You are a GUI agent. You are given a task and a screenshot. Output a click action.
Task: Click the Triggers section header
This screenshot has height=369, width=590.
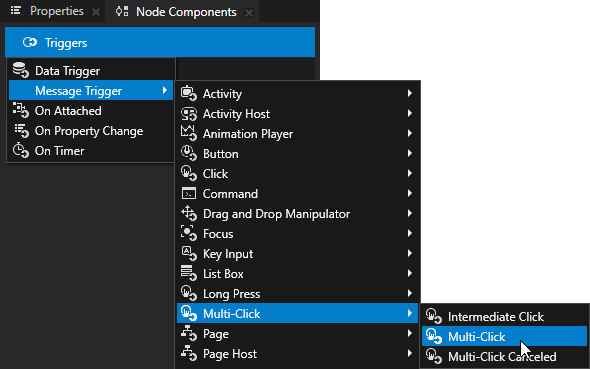tap(160, 42)
